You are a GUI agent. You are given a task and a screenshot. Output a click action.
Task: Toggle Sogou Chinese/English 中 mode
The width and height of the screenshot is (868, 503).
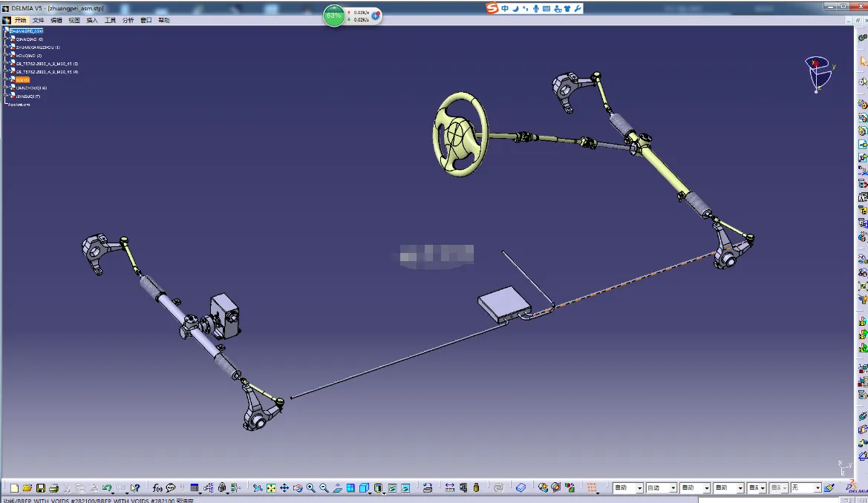click(505, 8)
